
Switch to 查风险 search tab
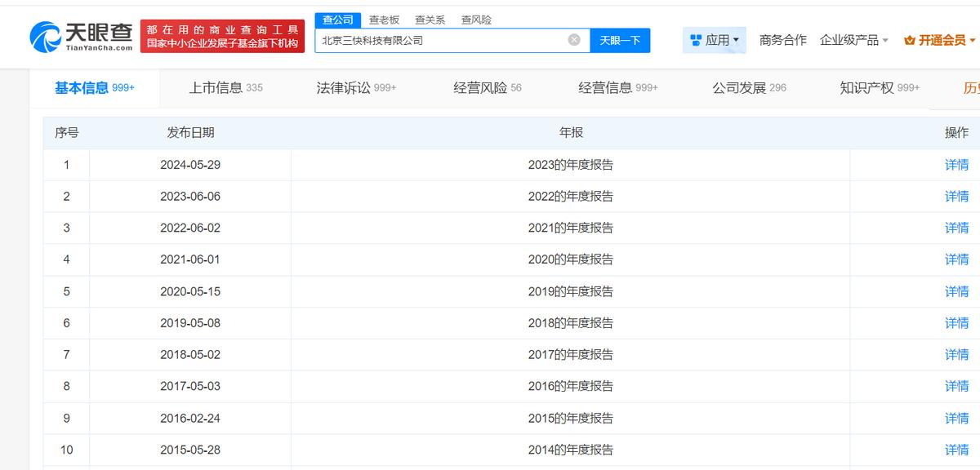tap(476, 20)
